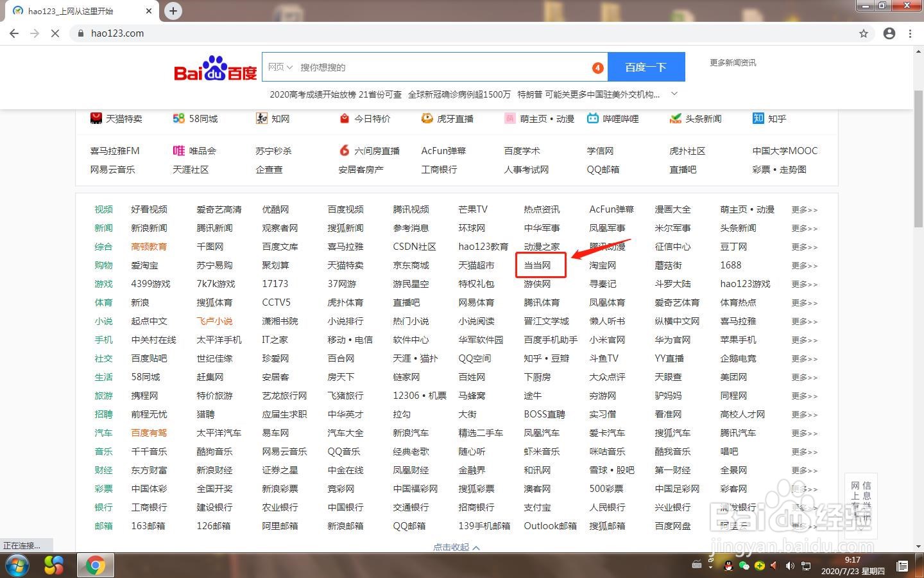Show more sites in the 游戏 row

pyautogui.click(x=805, y=285)
